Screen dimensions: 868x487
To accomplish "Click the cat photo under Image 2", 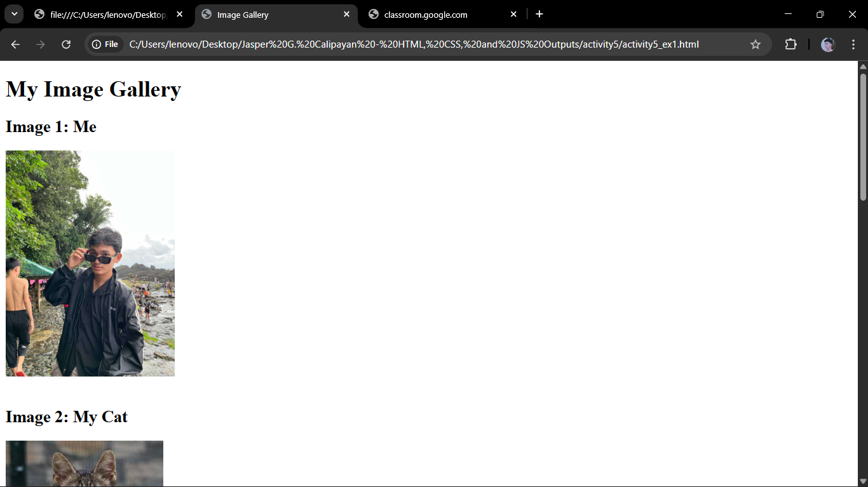I will coord(85,464).
